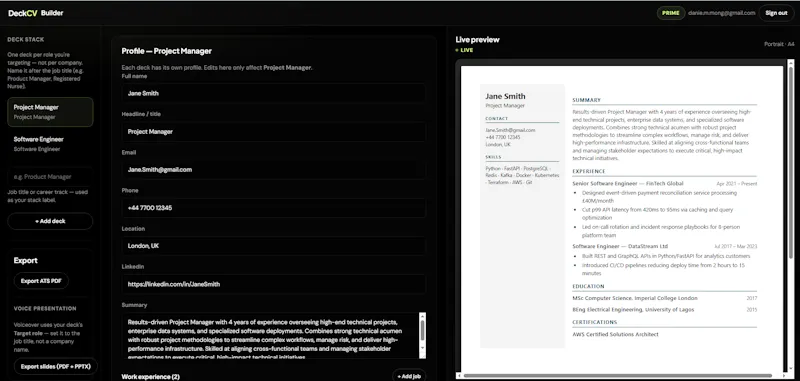Screen dimensions: 800x381
Task: Click the Portrait · A4 label
Action: pyautogui.click(x=779, y=44)
